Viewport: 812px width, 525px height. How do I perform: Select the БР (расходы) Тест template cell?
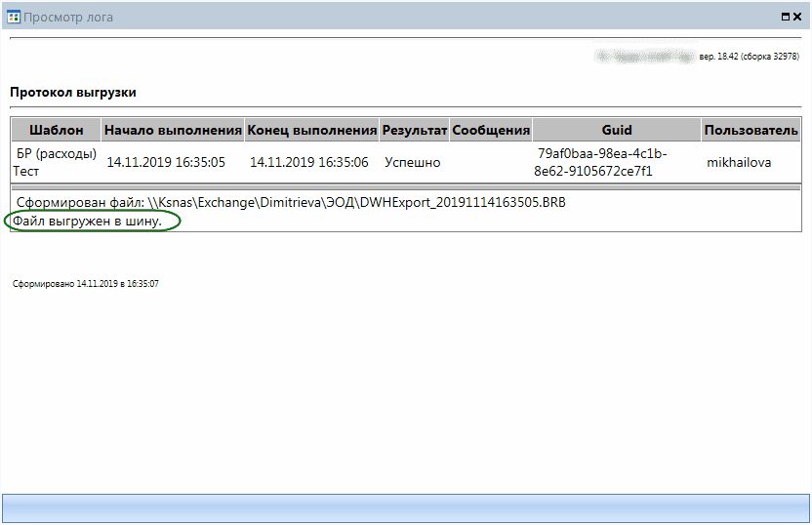(55, 162)
